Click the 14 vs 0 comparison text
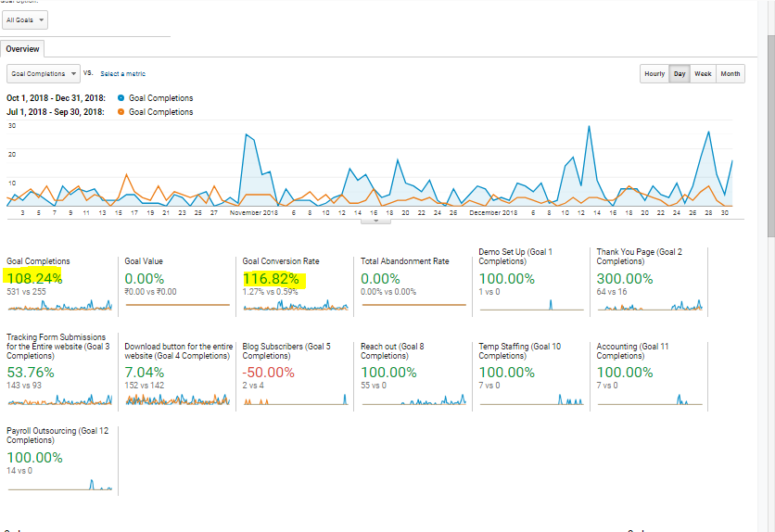This screenshot has width=775, height=532. [x=19, y=471]
